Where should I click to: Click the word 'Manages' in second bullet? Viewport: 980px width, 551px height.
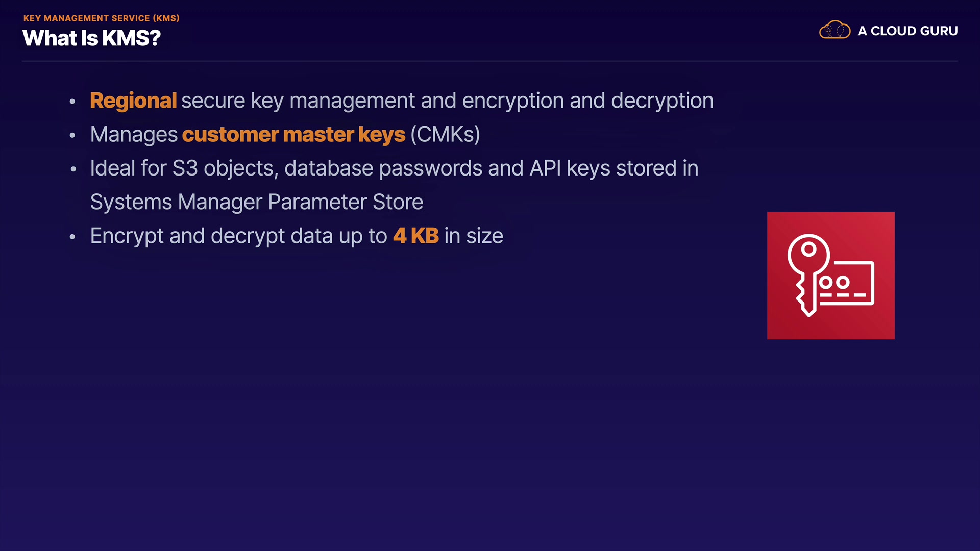(134, 135)
